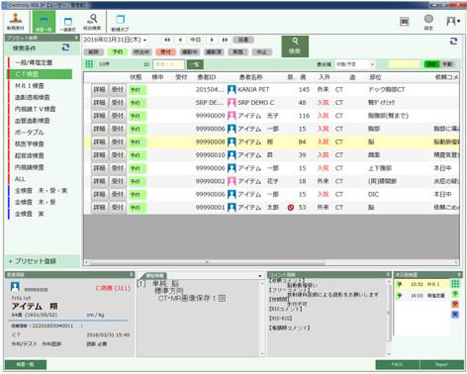Open the batch reception toolbar icon
Image resolution: width=467 pixels, height=374 pixels.
pos(68,23)
